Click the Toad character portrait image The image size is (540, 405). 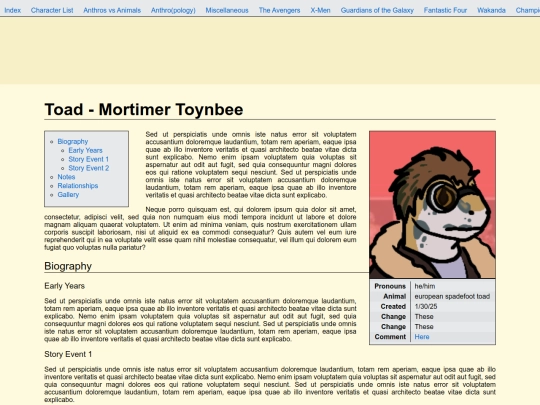[433, 205]
